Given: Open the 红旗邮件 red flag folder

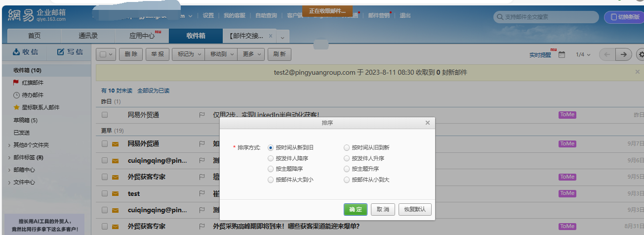Looking at the screenshot, I should (x=32, y=83).
